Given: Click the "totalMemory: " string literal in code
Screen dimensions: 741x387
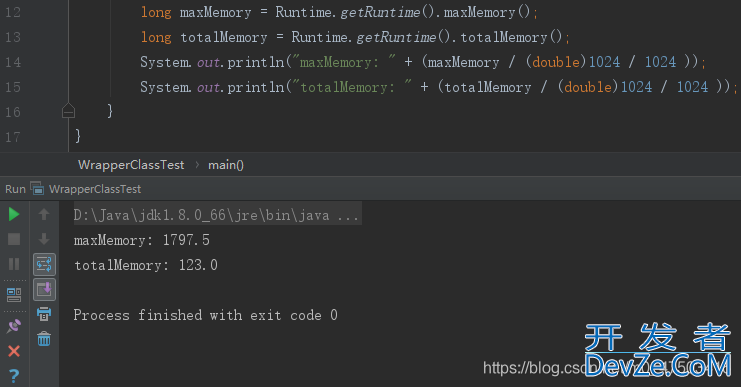Looking at the screenshot, I should coord(352,87).
